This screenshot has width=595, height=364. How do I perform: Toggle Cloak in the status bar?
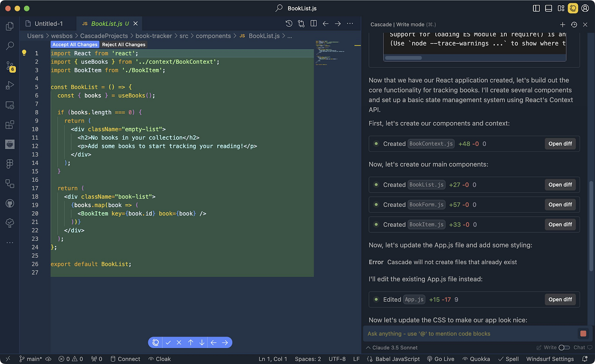[159, 359]
